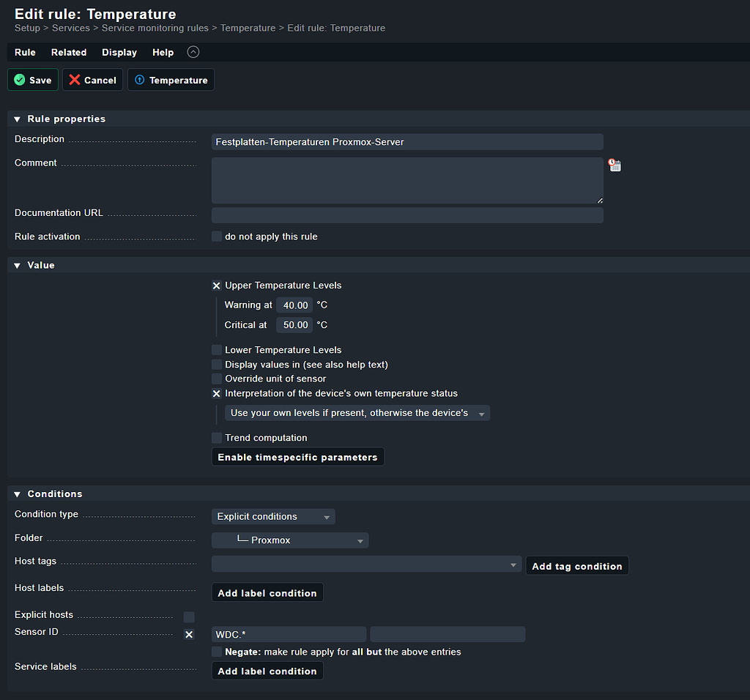Click the Warning at 40.00 field

[294, 305]
